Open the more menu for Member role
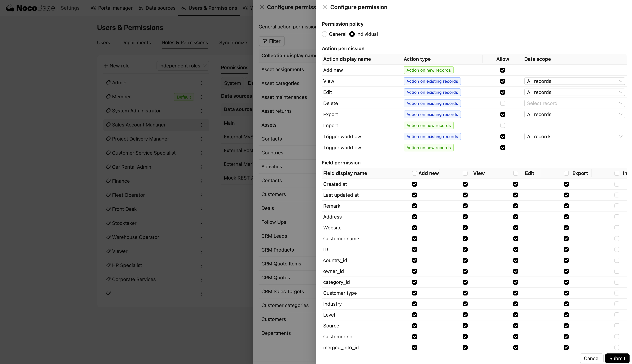 (x=202, y=97)
